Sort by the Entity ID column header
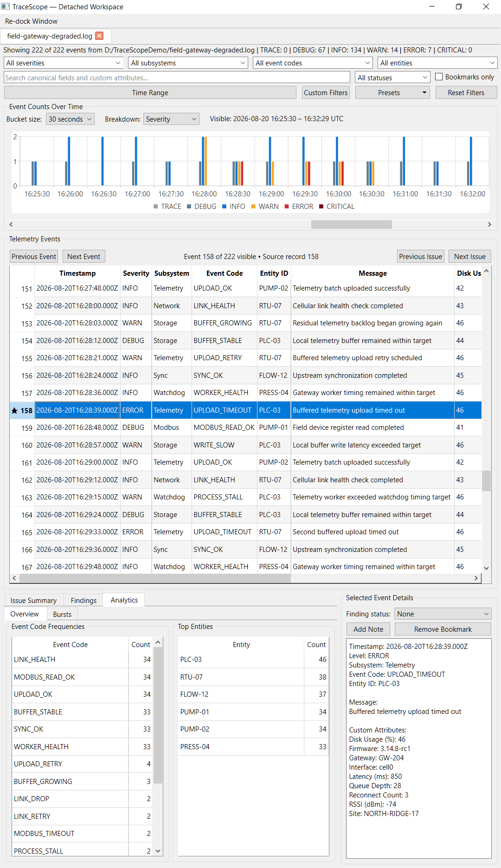The width and height of the screenshot is (501, 868). [274, 273]
